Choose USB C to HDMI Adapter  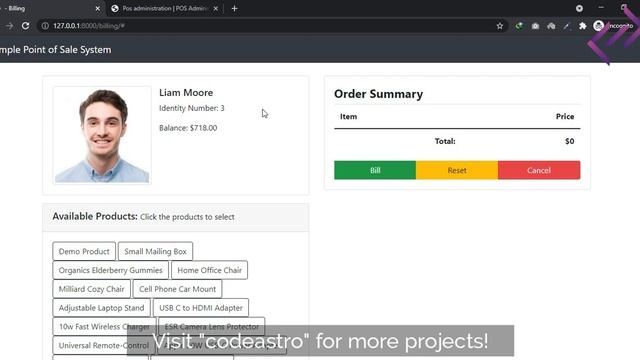pyautogui.click(x=201, y=308)
